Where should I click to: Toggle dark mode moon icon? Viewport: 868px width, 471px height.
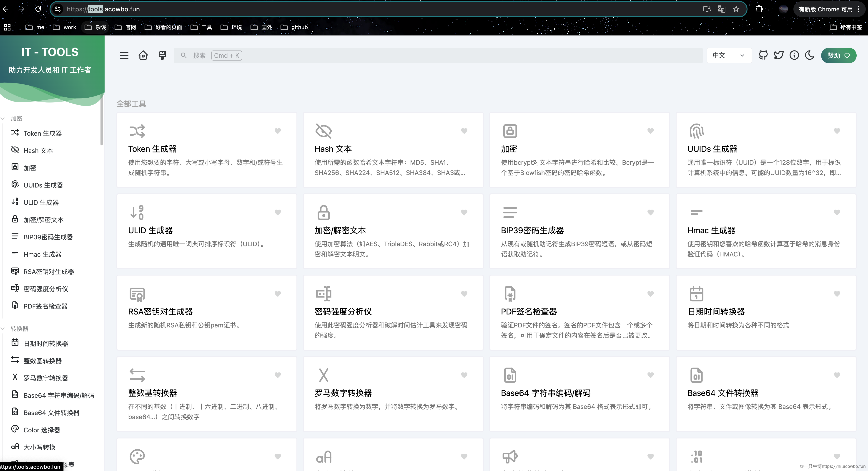tap(809, 55)
